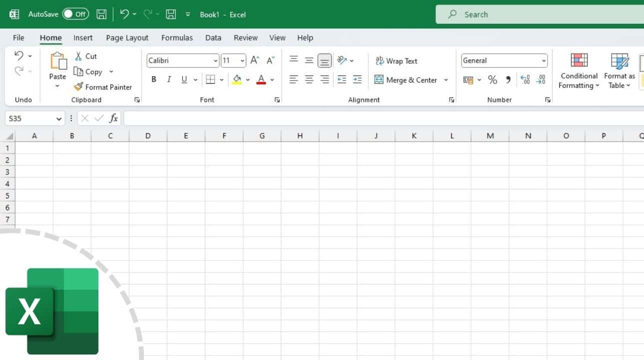The image size is (644, 360).
Task: Open the Data ribbon tab
Action: pos(213,37)
